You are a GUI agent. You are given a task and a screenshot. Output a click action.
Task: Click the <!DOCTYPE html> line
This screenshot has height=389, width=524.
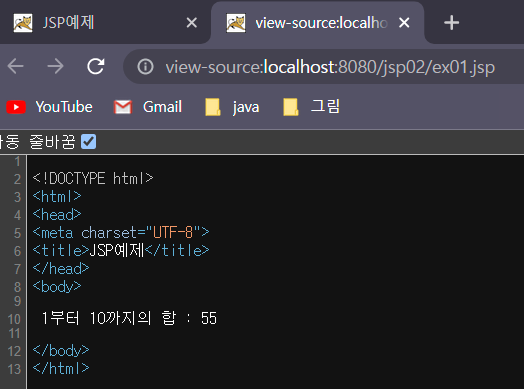click(x=93, y=178)
